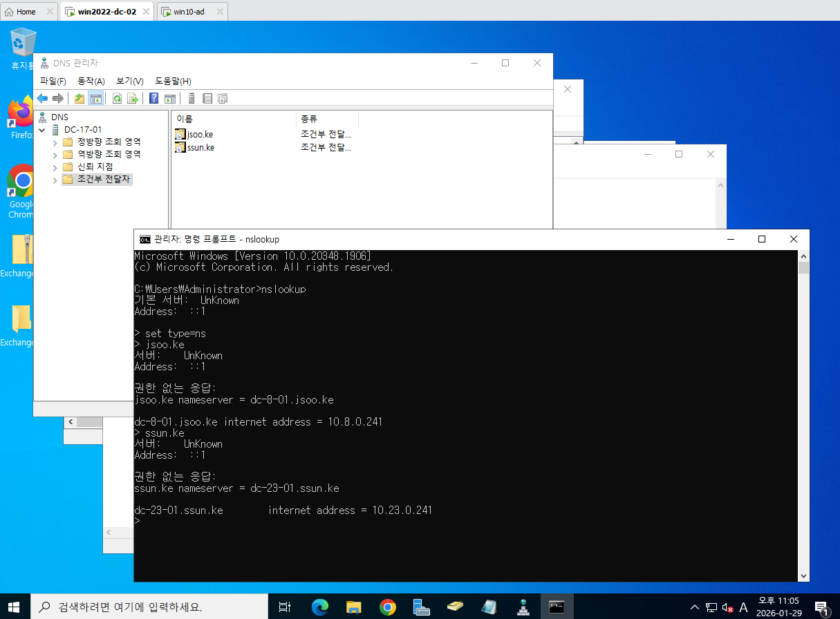
Task: Click the Export List toolbar icon
Action: pyautogui.click(x=133, y=99)
